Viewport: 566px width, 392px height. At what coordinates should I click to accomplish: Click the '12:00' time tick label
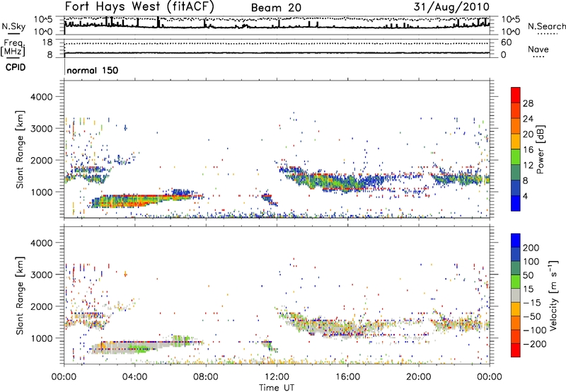pos(277,377)
